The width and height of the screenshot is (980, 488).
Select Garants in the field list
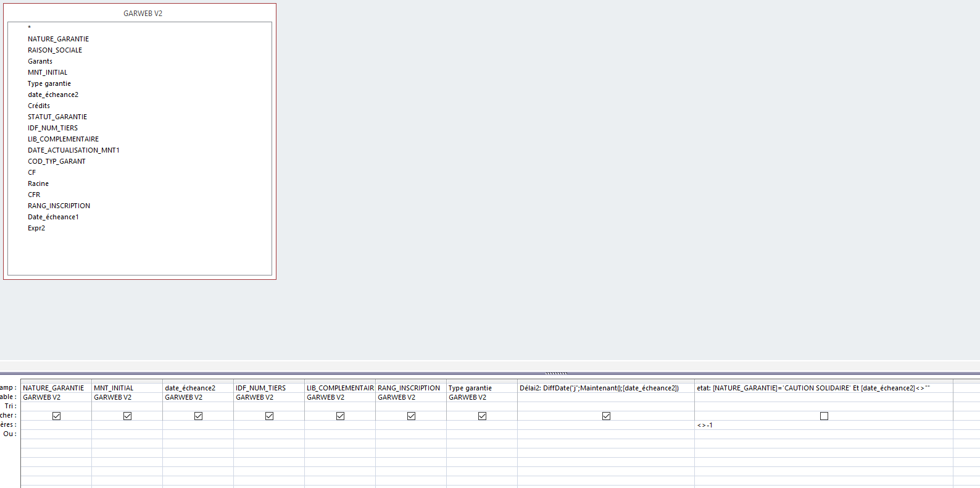coord(40,61)
